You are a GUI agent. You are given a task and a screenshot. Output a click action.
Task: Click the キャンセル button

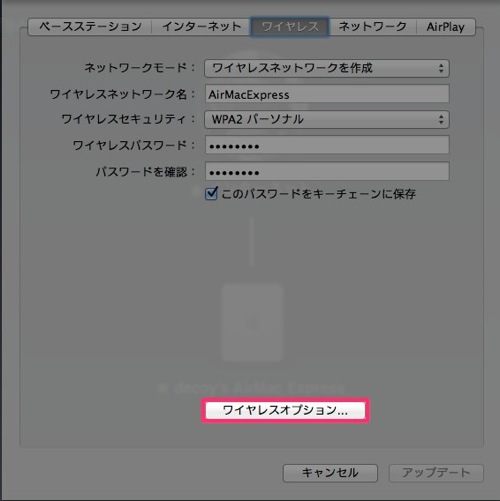[x=330, y=473]
